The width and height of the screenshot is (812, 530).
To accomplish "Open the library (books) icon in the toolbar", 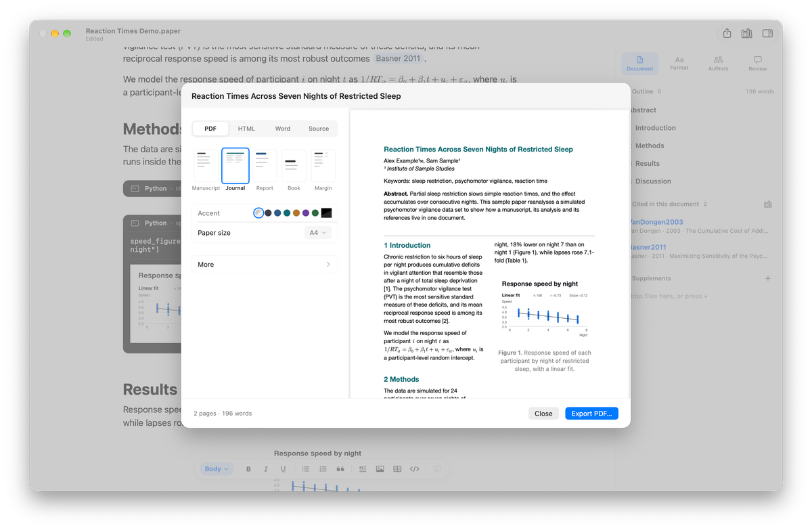I will coord(747,33).
